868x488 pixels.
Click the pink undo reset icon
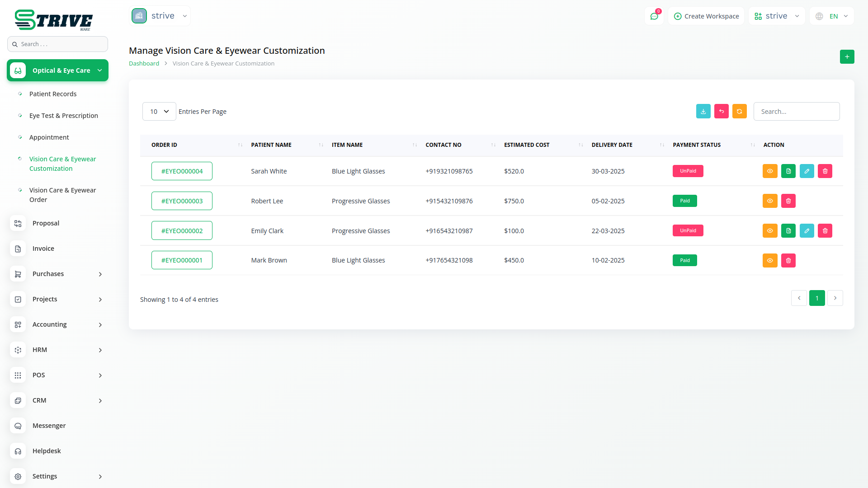(x=721, y=111)
